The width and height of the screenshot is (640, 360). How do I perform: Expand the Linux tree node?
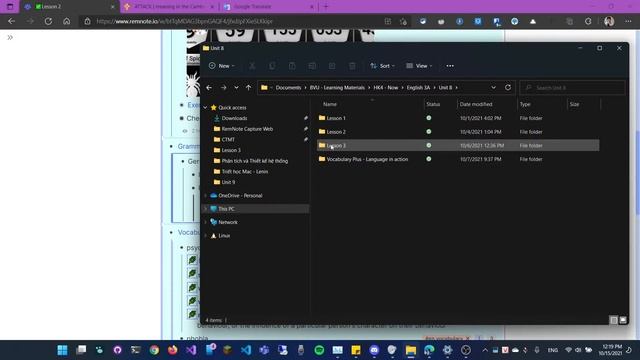(205, 236)
